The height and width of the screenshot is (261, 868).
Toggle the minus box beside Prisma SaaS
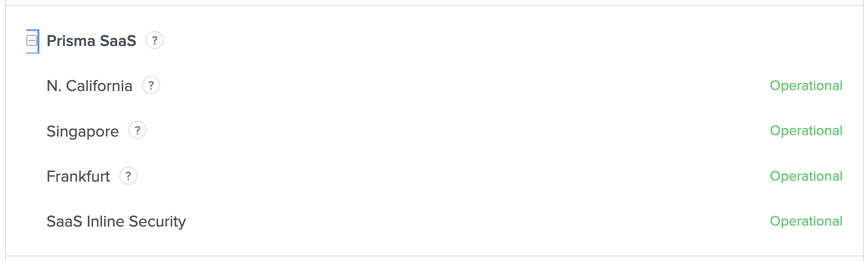click(32, 40)
